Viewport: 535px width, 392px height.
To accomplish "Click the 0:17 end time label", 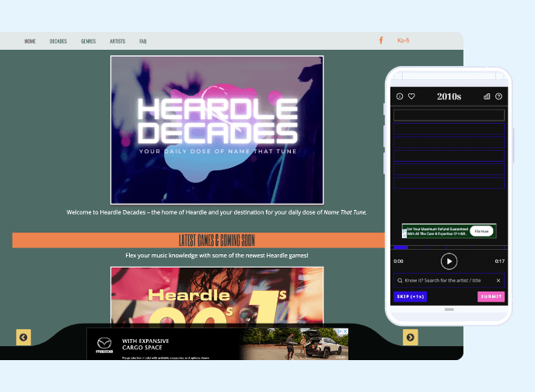I will 500,261.
